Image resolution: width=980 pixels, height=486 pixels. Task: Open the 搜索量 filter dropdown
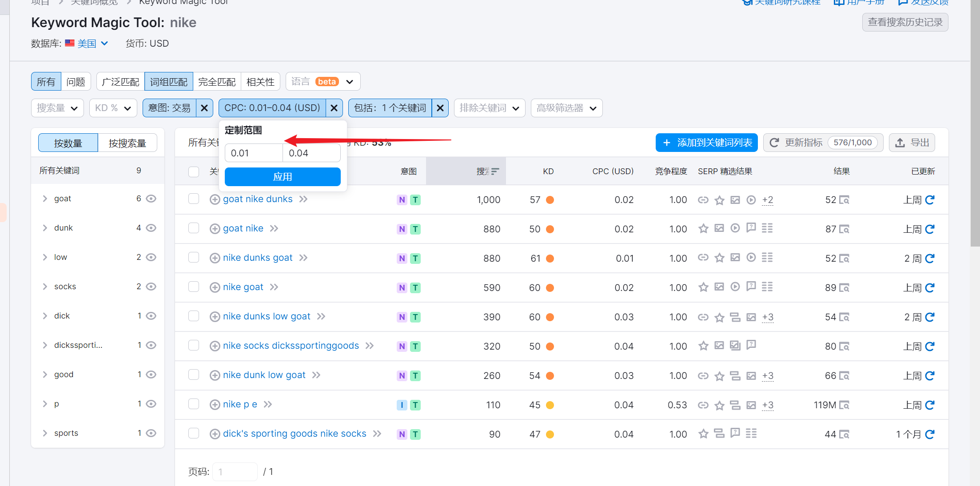tap(57, 108)
